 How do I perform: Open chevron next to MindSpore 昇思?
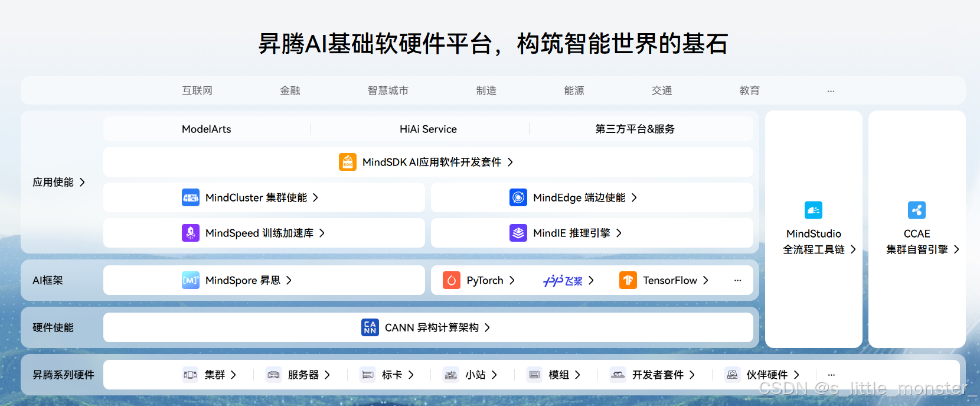[289, 280]
